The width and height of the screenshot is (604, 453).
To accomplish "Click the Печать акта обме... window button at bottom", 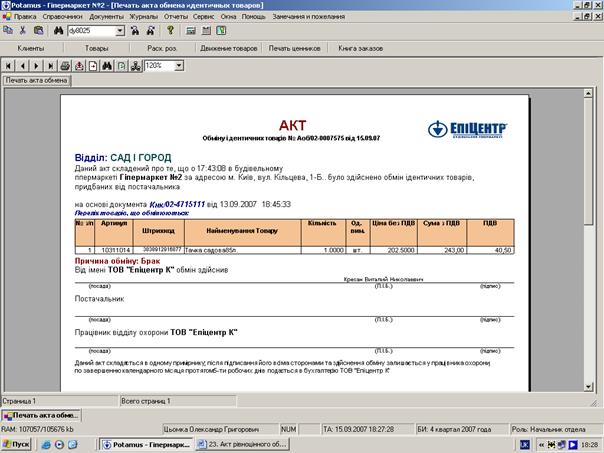I will pos(42,416).
